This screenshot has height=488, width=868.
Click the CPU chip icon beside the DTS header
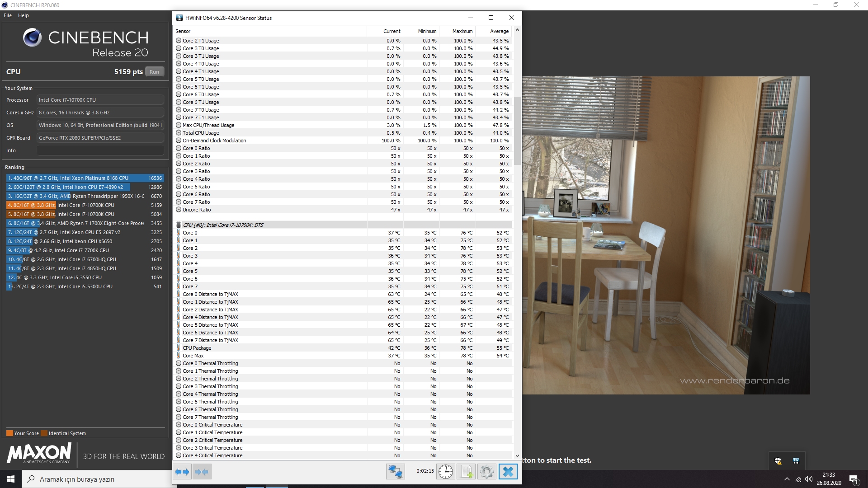tap(179, 225)
